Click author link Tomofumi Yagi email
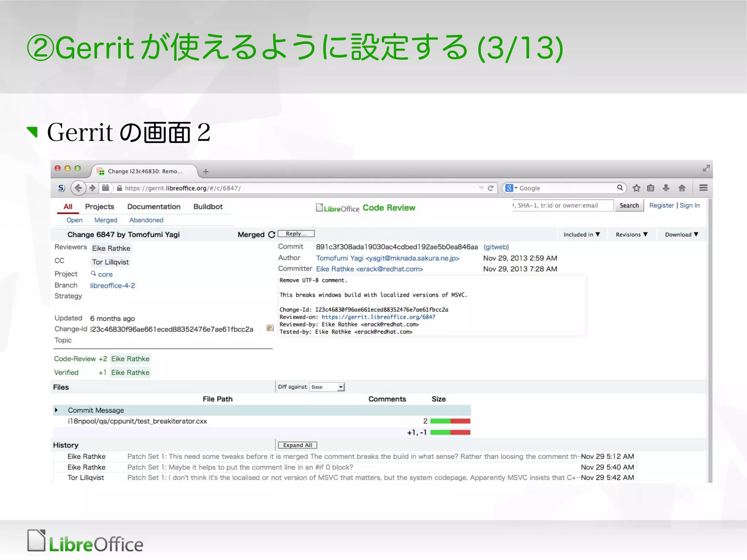Image resolution: width=747 pixels, height=560 pixels. tap(387, 258)
